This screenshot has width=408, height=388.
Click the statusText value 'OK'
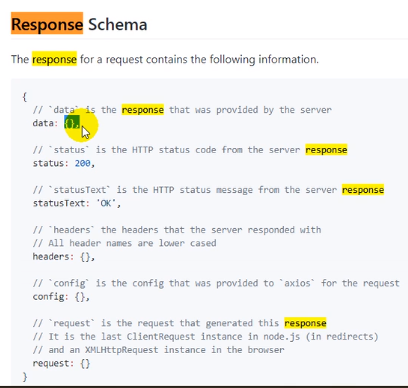(x=108, y=203)
